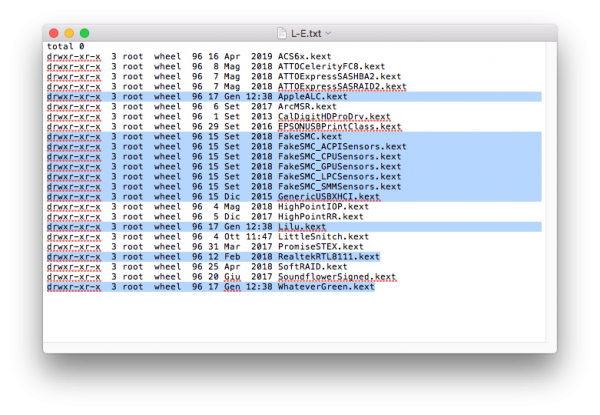
Task: Click the 11:47 time in LittleSnitch row
Action: click(x=259, y=237)
